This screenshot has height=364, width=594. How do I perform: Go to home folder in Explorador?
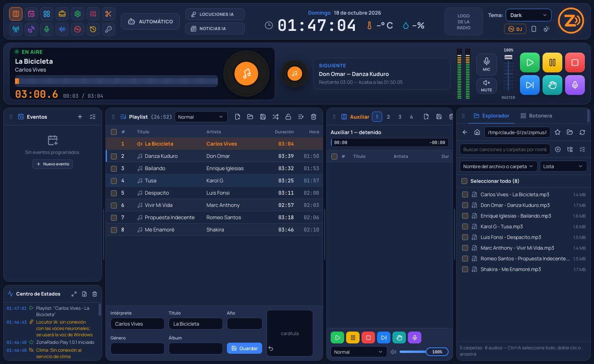pyautogui.click(x=477, y=132)
